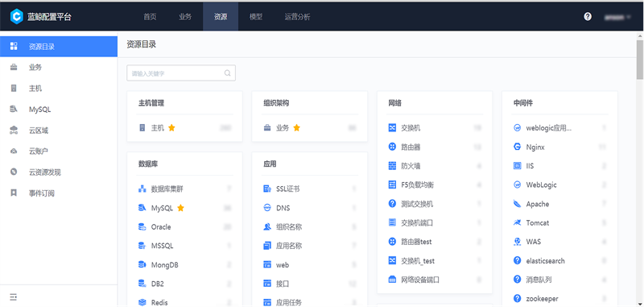This screenshot has width=644, height=307.
Task: Open the 运营分析 top nav tab
Action: tap(298, 17)
